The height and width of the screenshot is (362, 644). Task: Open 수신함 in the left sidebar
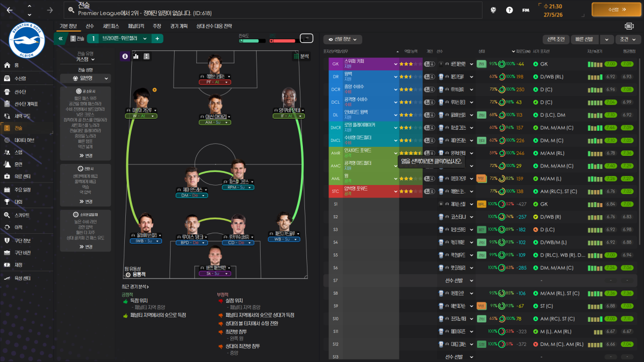(27, 78)
